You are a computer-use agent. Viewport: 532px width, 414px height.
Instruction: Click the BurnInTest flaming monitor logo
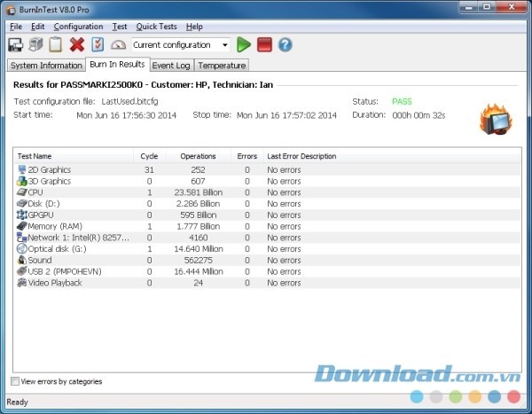(x=497, y=120)
